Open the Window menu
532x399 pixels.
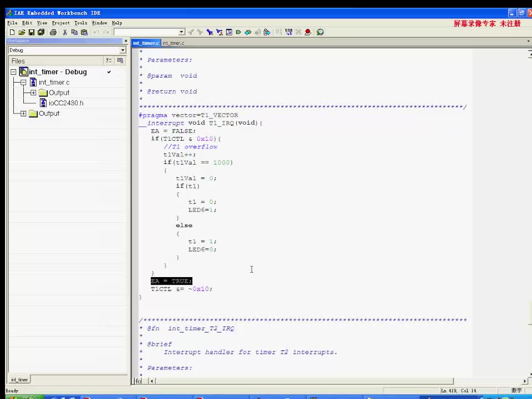tap(99, 23)
